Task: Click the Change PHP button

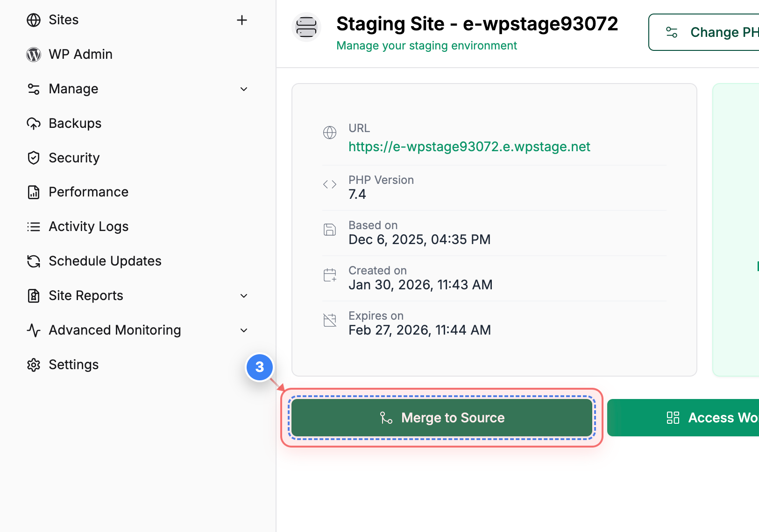Action: (710, 32)
